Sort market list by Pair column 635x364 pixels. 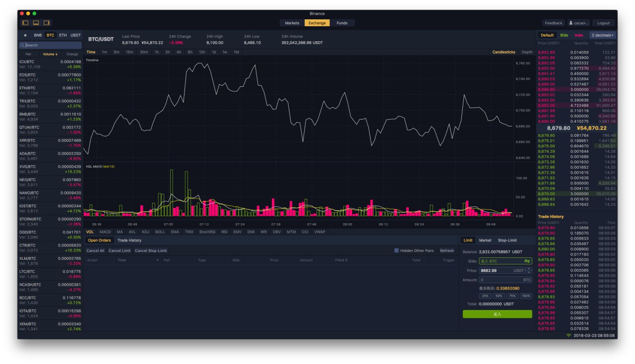click(x=28, y=54)
